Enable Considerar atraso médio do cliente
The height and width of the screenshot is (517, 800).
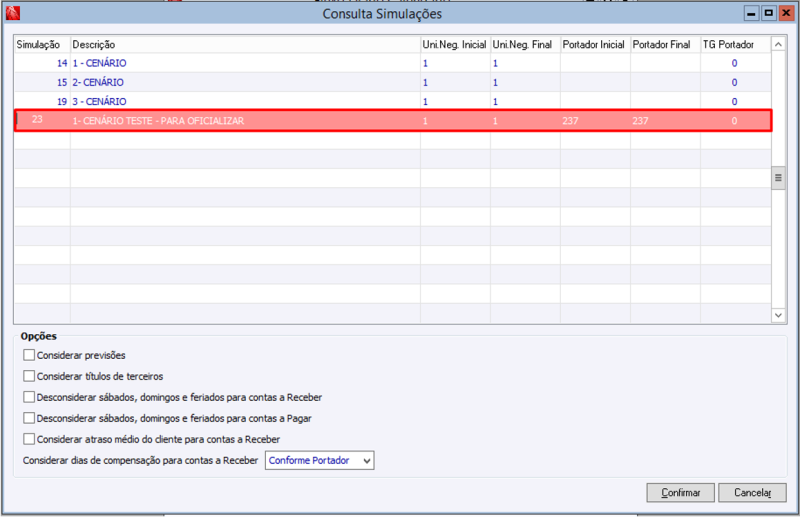29,439
